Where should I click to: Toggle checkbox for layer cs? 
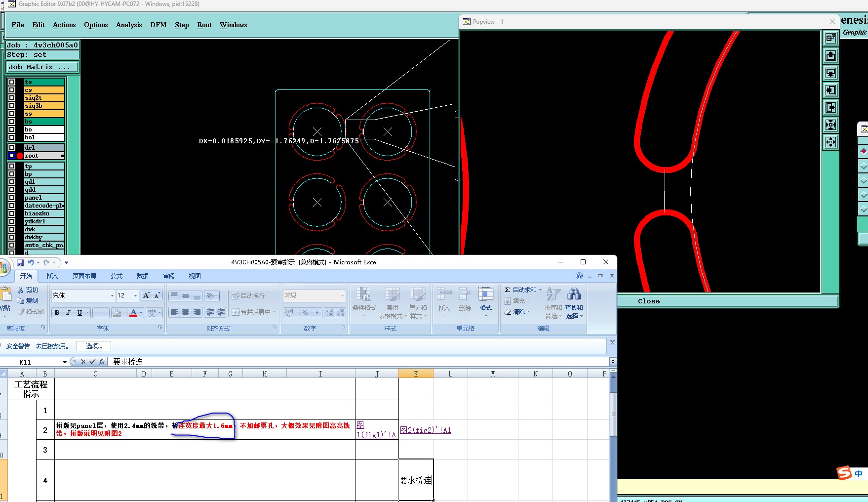click(x=12, y=90)
